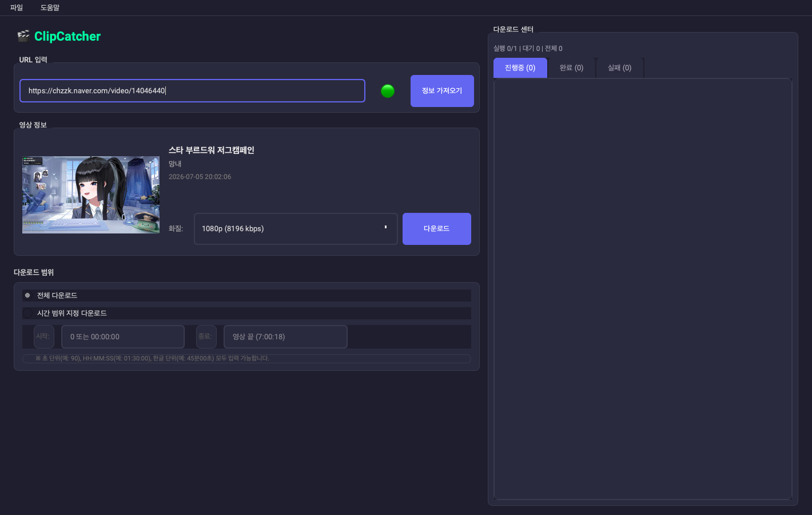Click the 다운로드 button

click(x=437, y=229)
